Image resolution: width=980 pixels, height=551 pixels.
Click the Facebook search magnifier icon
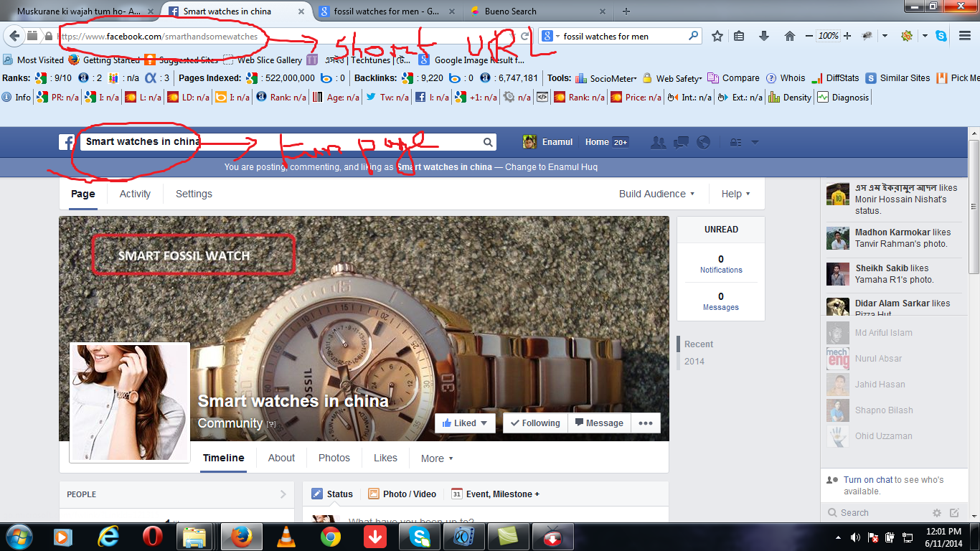pyautogui.click(x=488, y=142)
